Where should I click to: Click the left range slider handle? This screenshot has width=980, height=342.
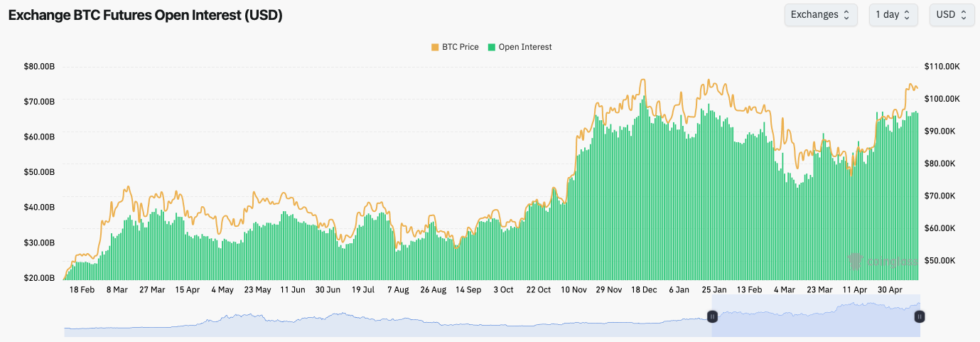coord(712,316)
